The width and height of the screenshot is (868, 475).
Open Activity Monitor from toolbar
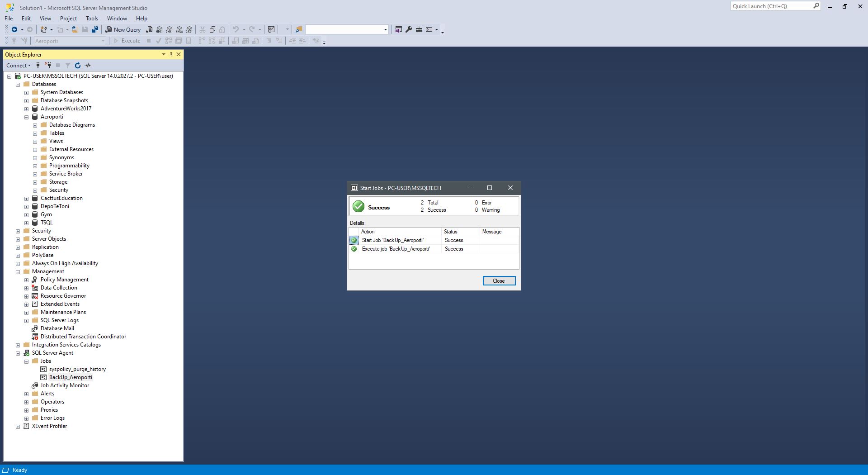tap(271, 29)
